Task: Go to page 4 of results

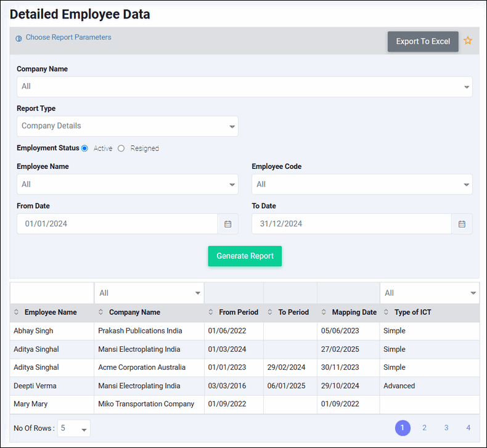Action: pos(468,428)
